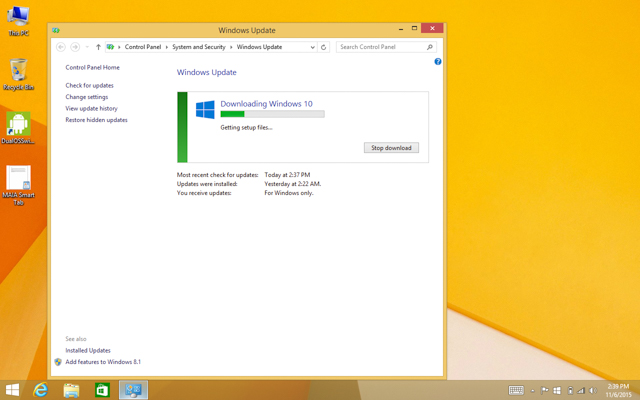This screenshot has width=640, height=400.
Task: Go up one level with up arrow
Action: point(98,47)
